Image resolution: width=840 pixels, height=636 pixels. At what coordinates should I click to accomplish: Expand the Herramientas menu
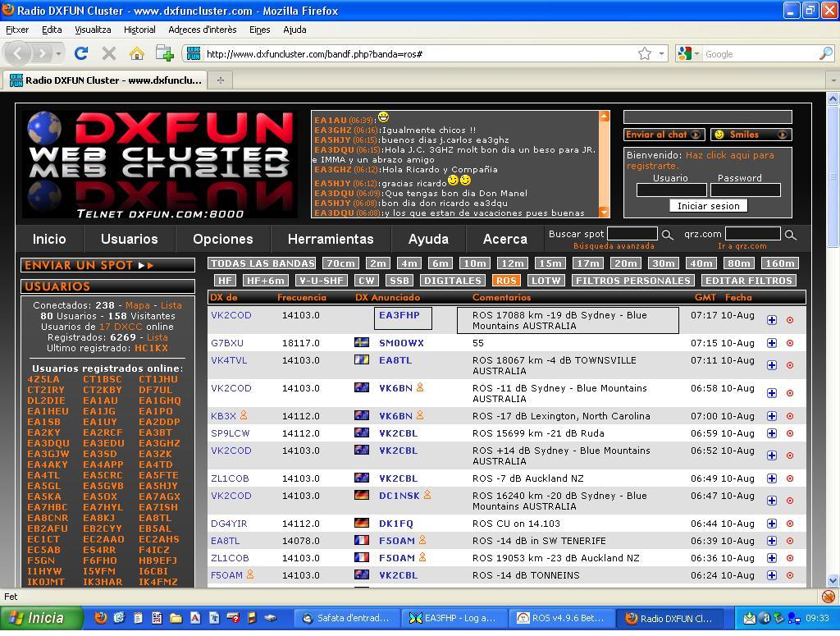point(331,239)
